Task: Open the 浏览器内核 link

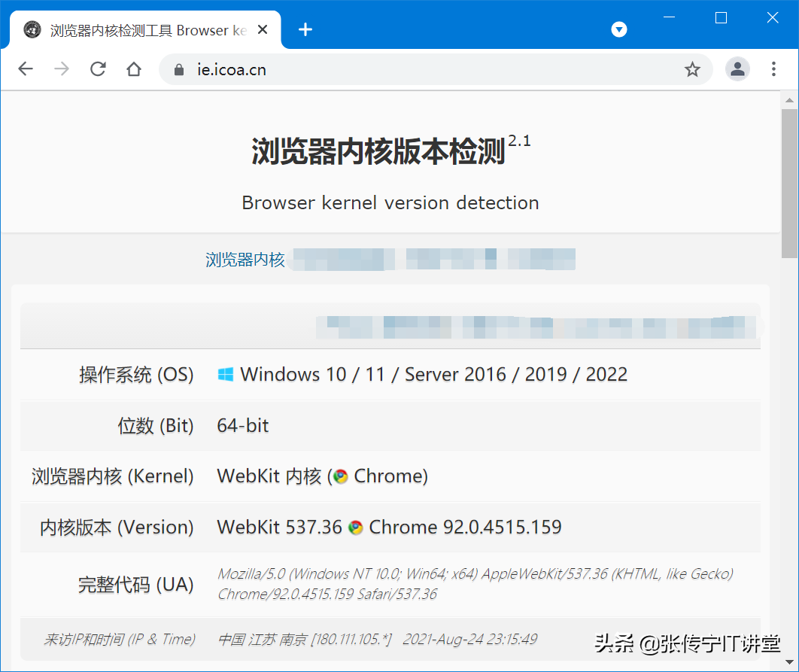Action: 245,260
